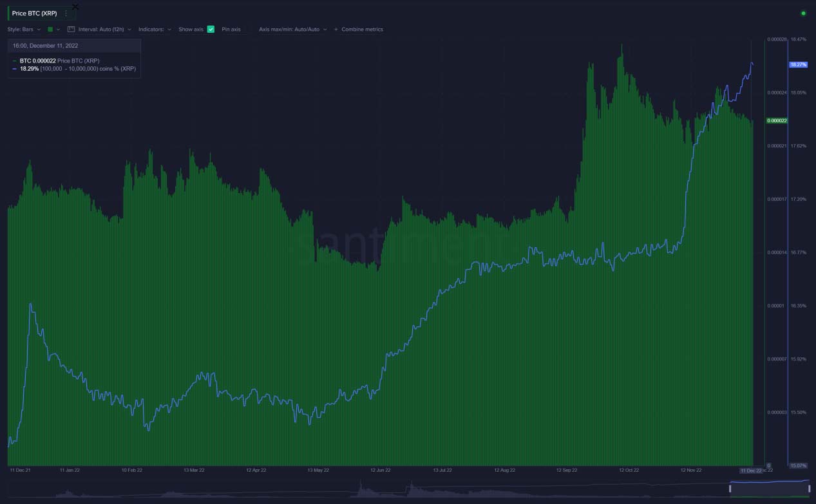Open the green bar color swatch picker
Image resolution: width=816 pixels, height=504 pixels.
tap(51, 30)
